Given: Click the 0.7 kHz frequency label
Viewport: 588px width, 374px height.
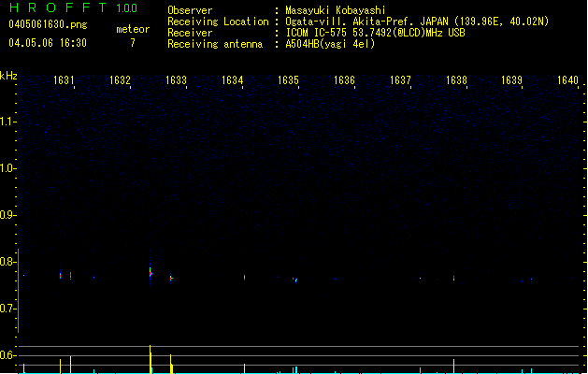Looking at the screenshot, I should [7, 309].
